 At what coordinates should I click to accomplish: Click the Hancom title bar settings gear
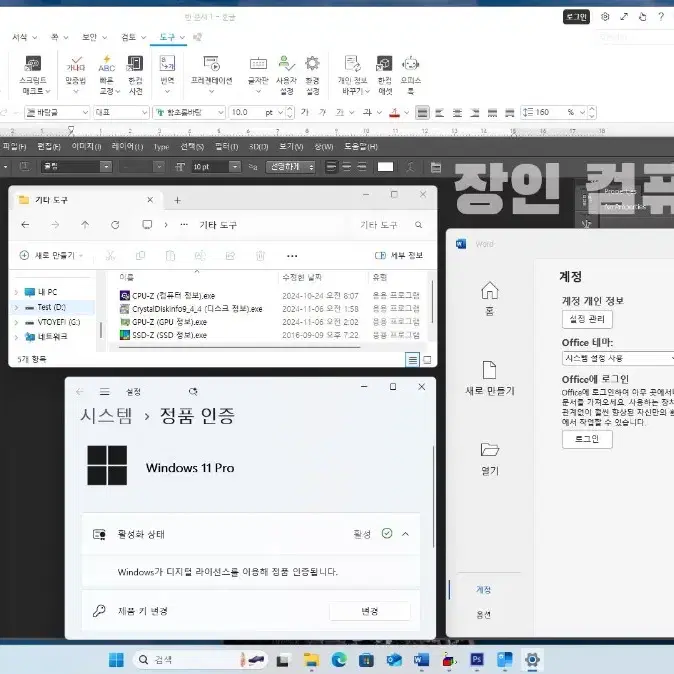[x=605, y=17]
